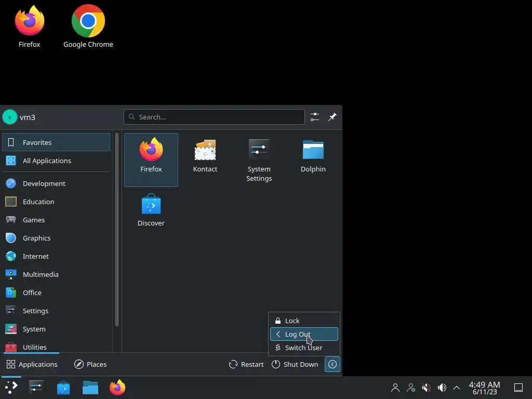
Task: Launch Firefox from the taskbar
Action: (117, 388)
